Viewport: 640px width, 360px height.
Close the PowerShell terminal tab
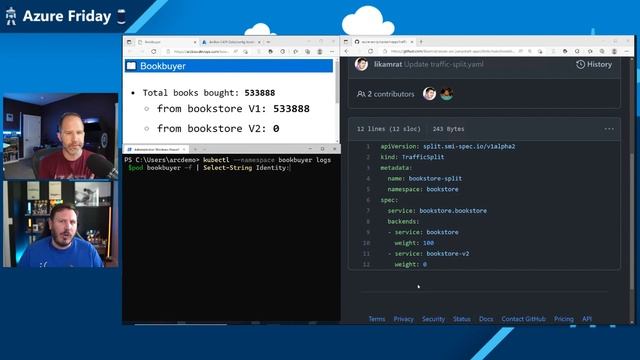184,149
